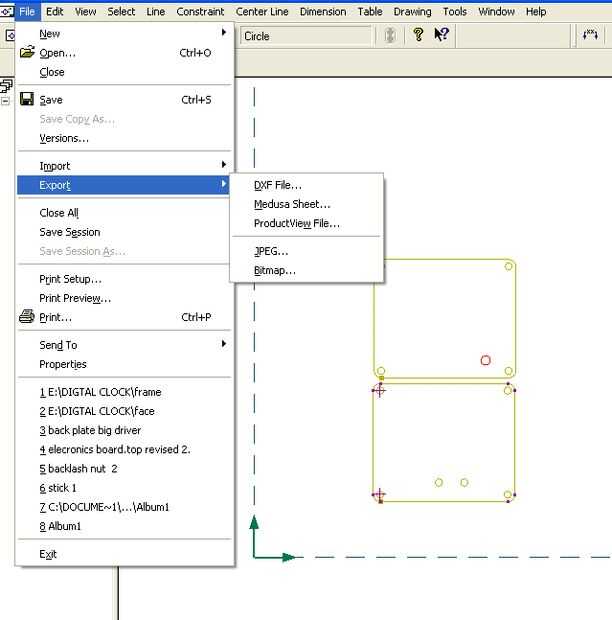This screenshot has height=620, width=612.
Task: Open the Send To submenu
Action: click(123, 345)
